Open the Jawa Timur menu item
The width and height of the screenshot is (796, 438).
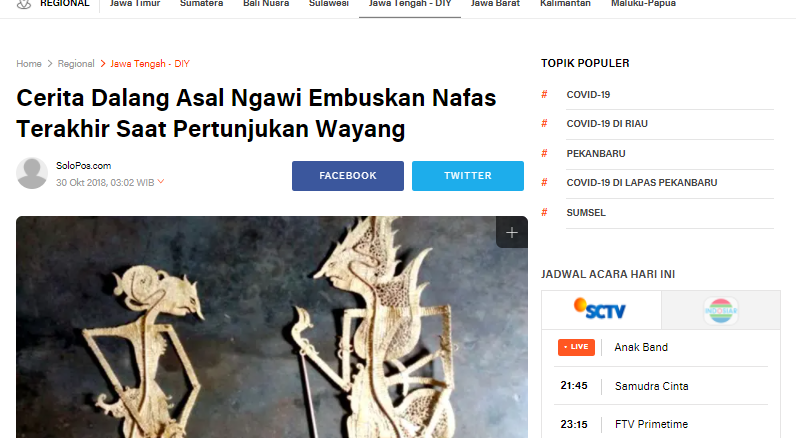tap(135, 4)
